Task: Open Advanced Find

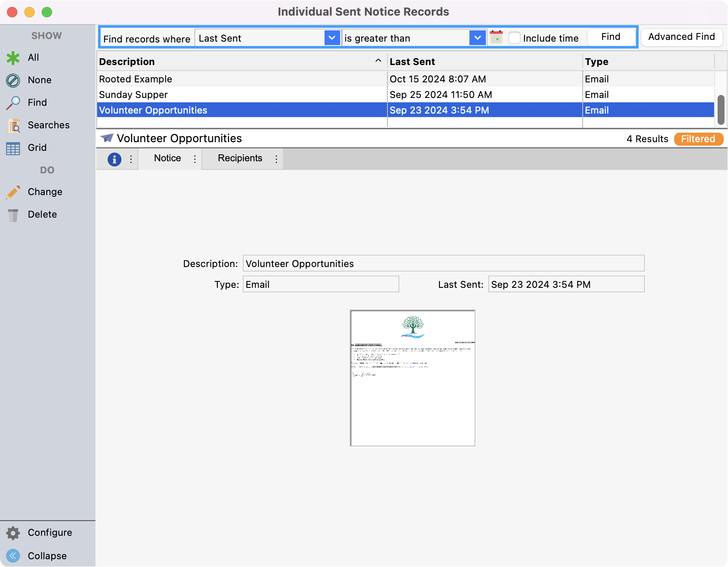Action: click(681, 37)
